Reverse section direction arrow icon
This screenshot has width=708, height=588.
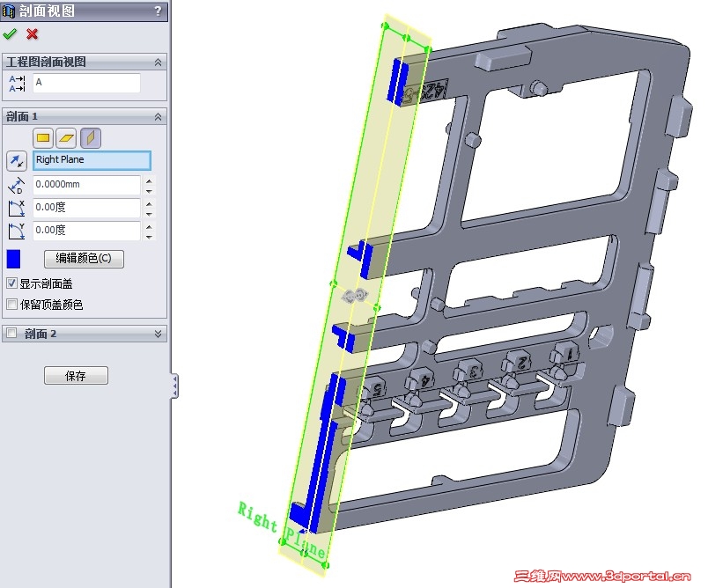[17, 161]
